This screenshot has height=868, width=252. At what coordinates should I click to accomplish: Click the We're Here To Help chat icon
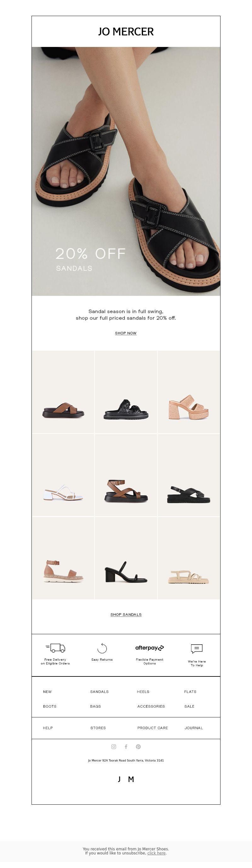tap(197, 648)
